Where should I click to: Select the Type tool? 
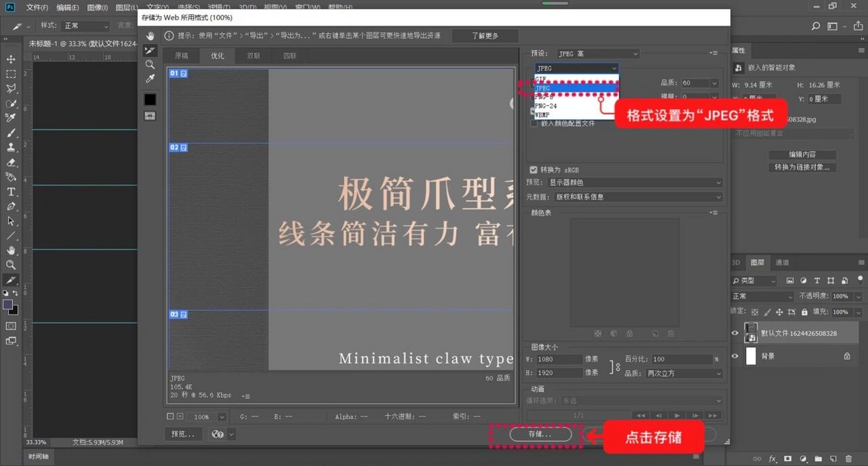[11, 192]
